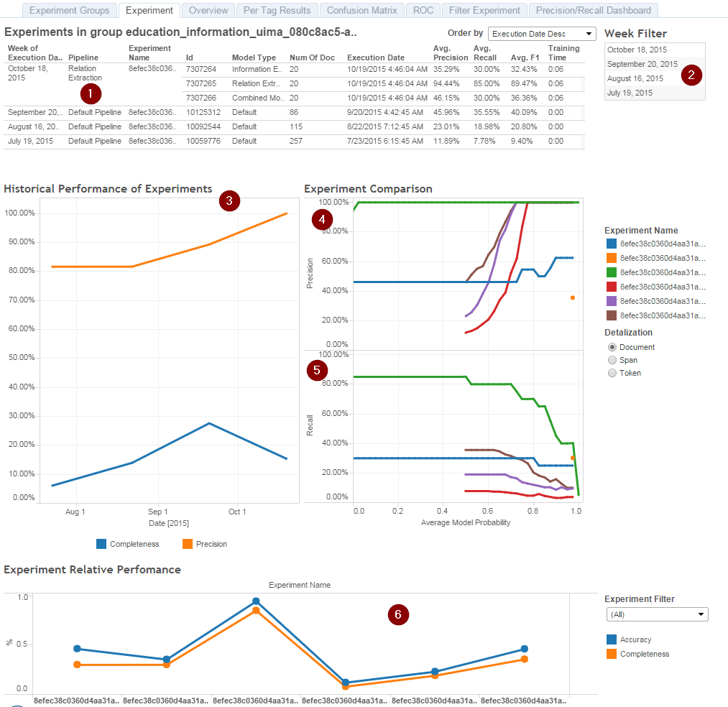The height and width of the screenshot is (707, 728).
Task: Click the numbered marker 6 callout
Action: click(x=398, y=614)
